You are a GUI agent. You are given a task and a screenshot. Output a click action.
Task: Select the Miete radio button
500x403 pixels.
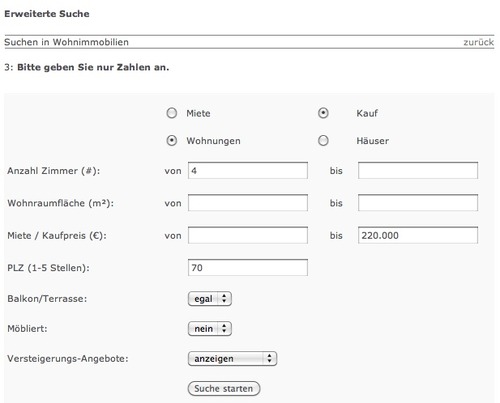tap(172, 113)
